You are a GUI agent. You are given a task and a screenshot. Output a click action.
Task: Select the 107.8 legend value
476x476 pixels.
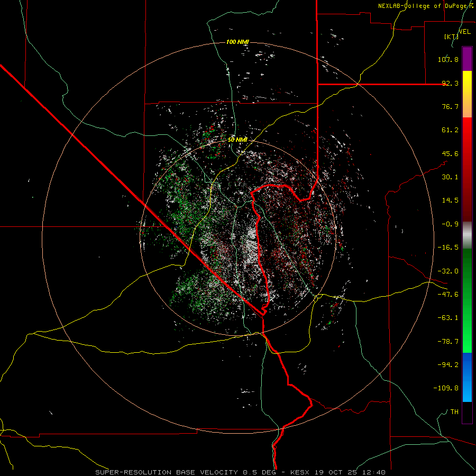tap(448, 59)
